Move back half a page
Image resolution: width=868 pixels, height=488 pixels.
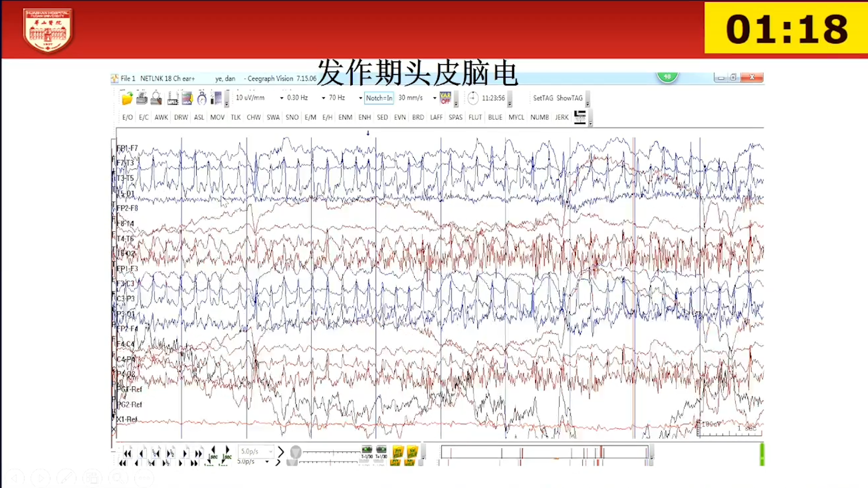click(x=156, y=453)
